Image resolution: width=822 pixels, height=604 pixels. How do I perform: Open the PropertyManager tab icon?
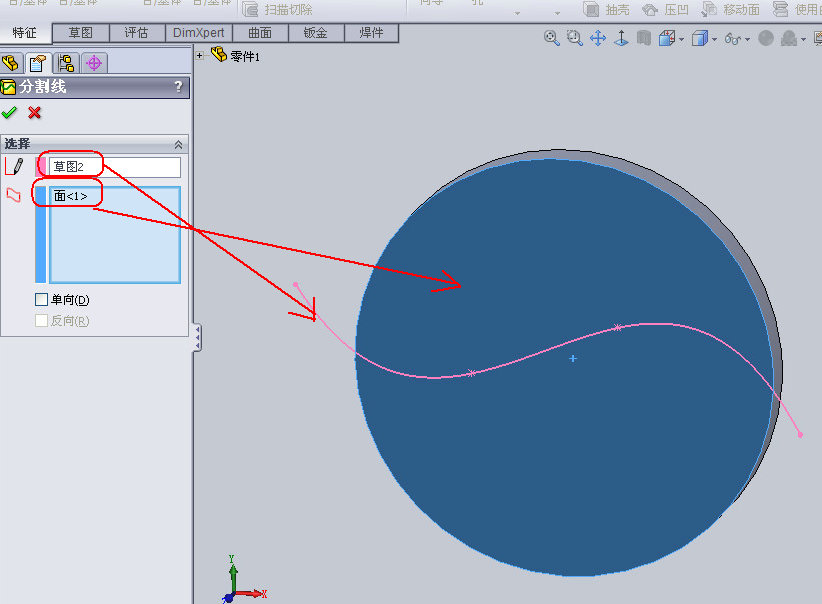coord(38,63)
